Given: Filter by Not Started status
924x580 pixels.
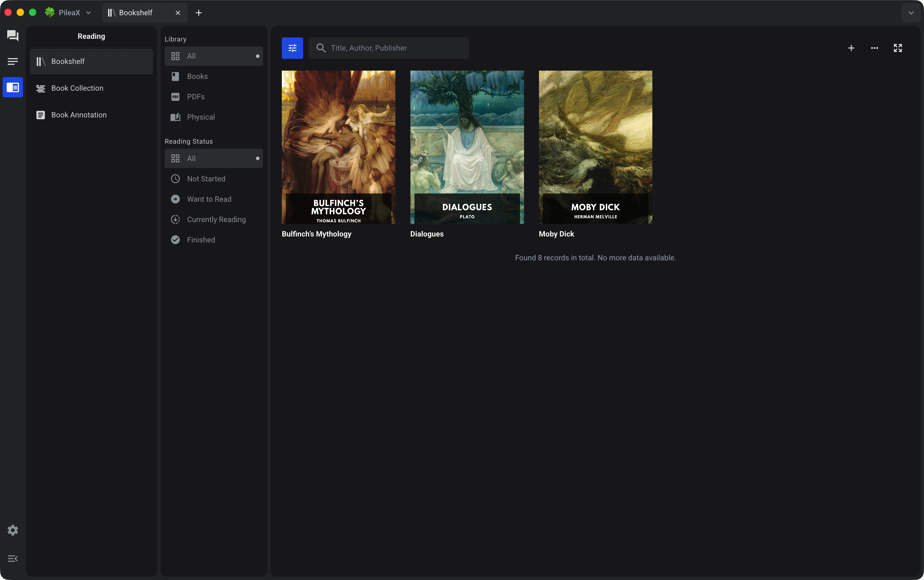Looking at the screenshot, I should (x=214, y=179).
